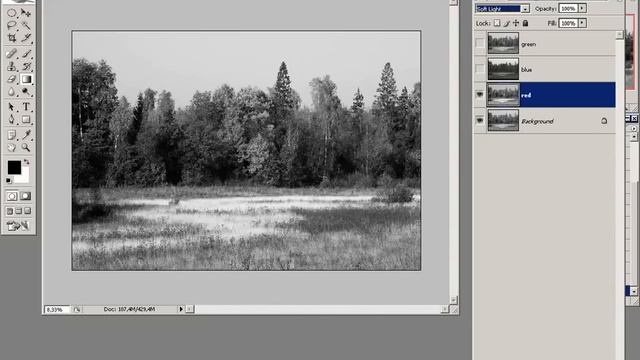Select the History Brush tool
The height and width of the screenshot is (360, 640).
pos(26,66)
